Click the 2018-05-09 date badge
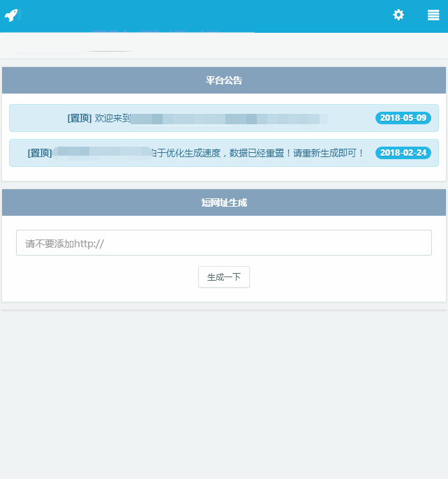 (403, 118)
